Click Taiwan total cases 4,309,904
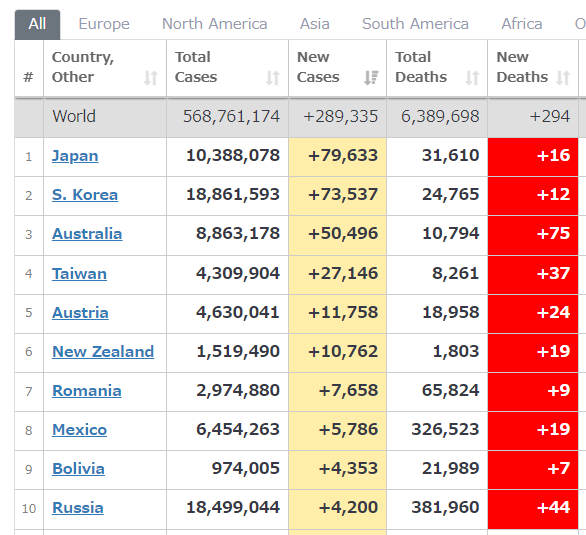 [x=238, y=273]
